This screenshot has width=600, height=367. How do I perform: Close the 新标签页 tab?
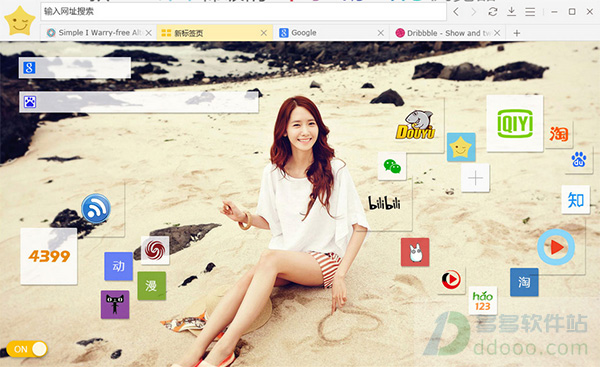(x=264, y=33)
